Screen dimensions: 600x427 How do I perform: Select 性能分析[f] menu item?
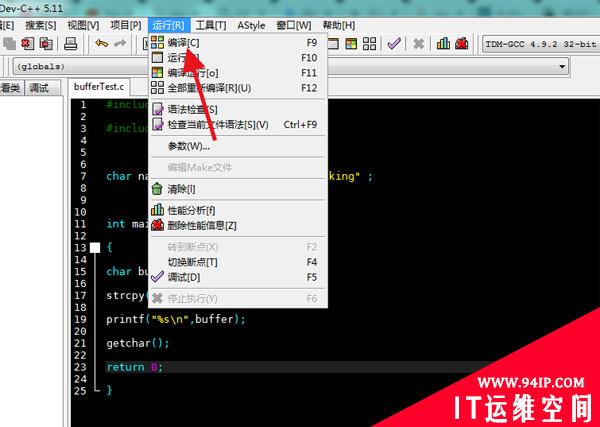coord(238,210)
